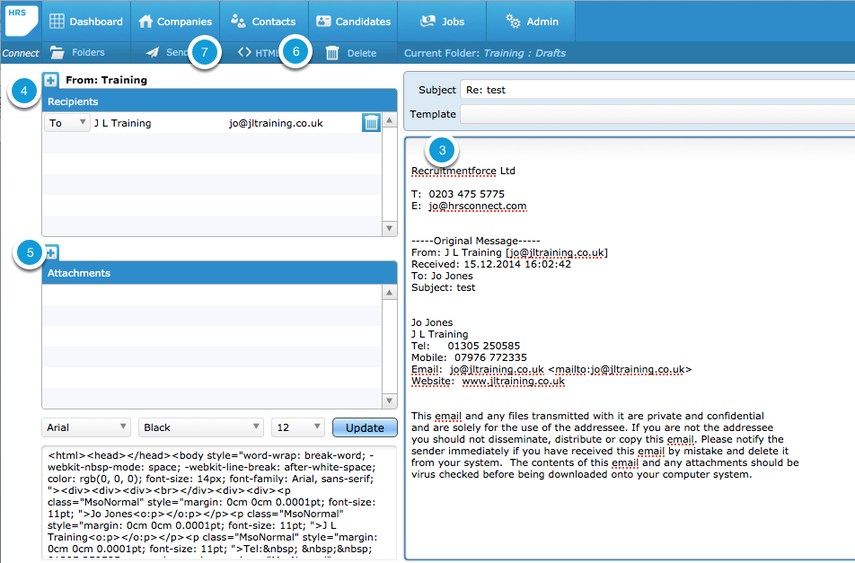
Task: Click the Delete toolbar label
Action: pos(362,53)
